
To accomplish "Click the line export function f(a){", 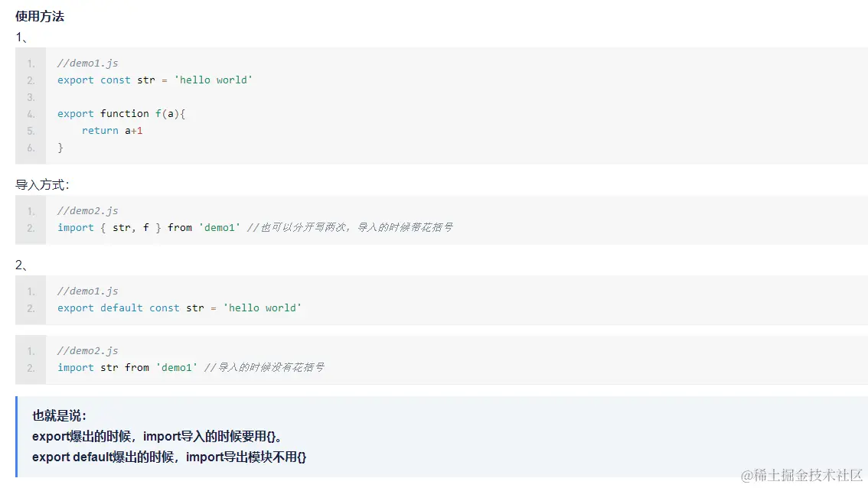I will (121, 113).
